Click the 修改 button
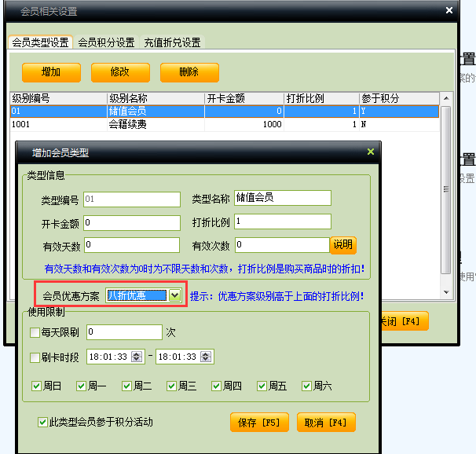Viewport: 476px width, 454px height. pyautogui.click(x=120, y=72)
